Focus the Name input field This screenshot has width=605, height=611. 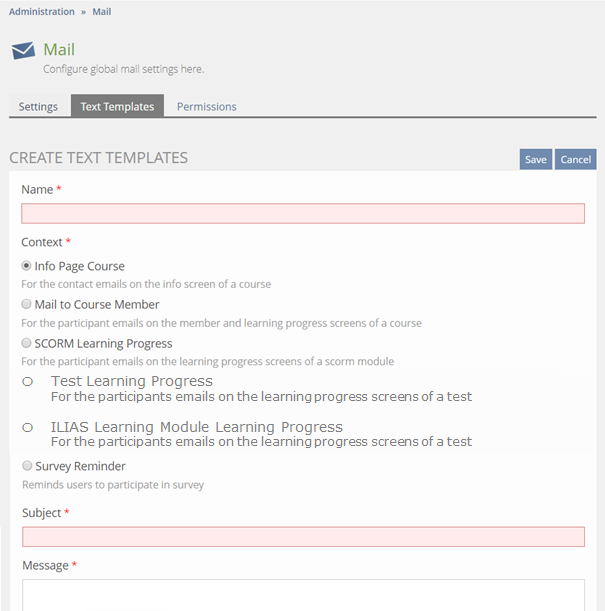(303, 213)
